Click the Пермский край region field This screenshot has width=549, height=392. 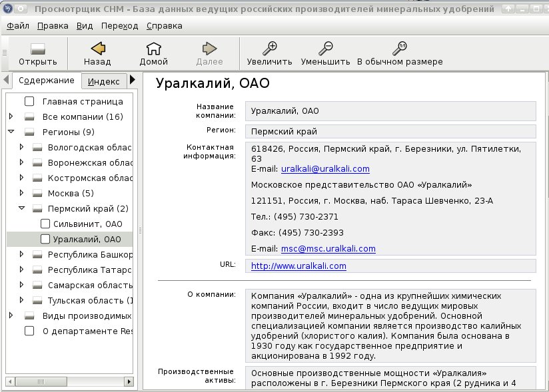click(390, 132)
